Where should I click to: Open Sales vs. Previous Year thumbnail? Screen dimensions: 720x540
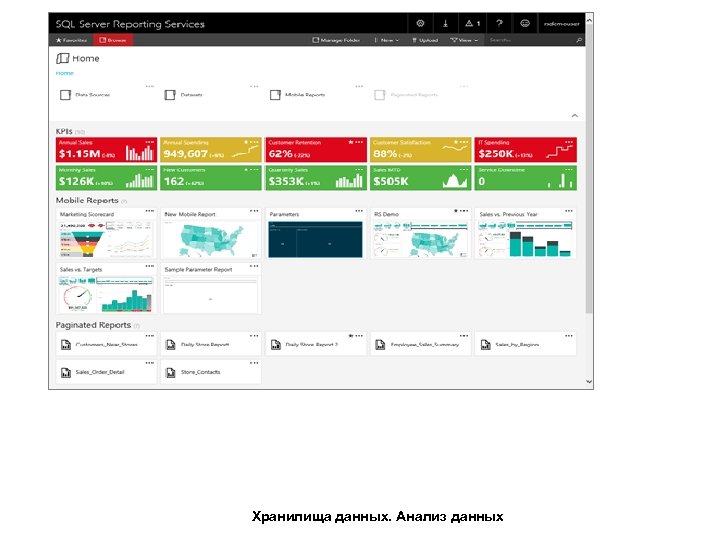525,239
